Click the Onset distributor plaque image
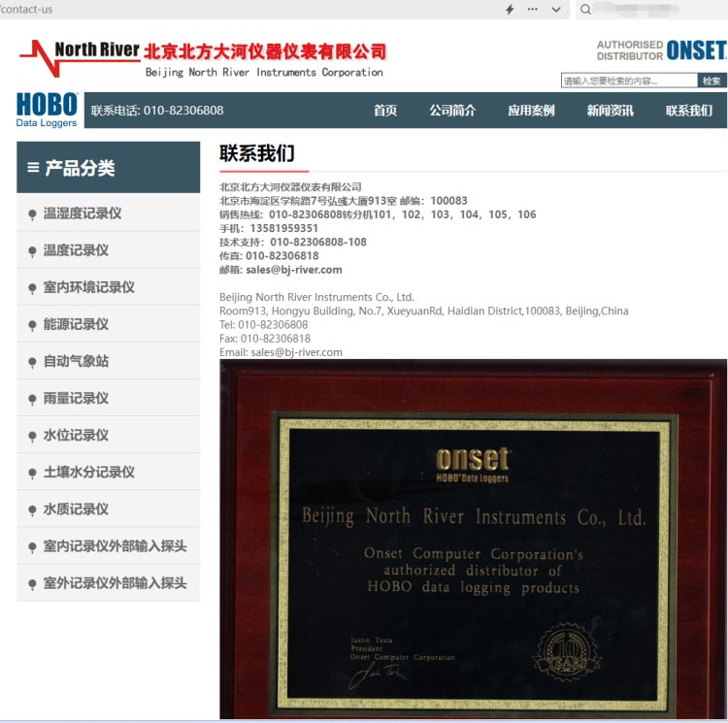Viewport: 728px width, 723px height. click(x=473, y=540)
